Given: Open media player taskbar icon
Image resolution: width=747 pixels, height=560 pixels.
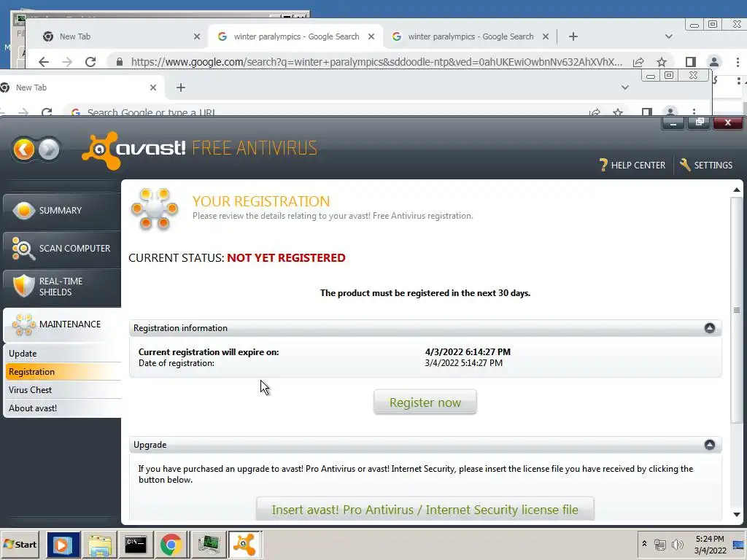Looking at the screenshot, I should pyautogui.click(x=63, y=544).
